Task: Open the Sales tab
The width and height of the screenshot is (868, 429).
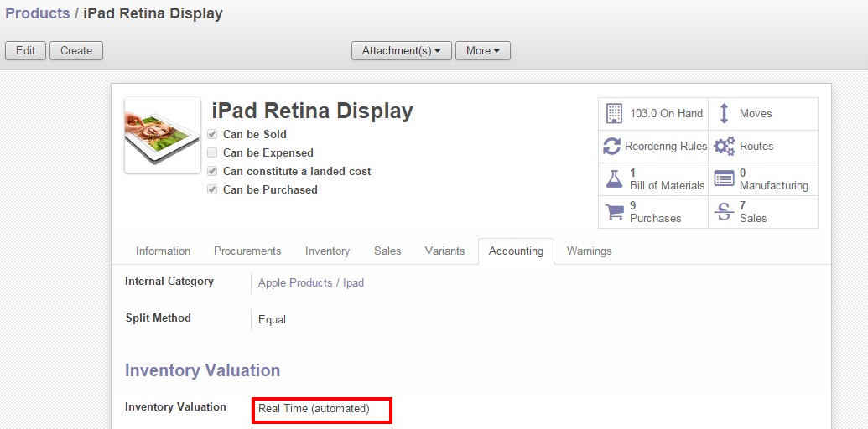Action: (387, 251)
